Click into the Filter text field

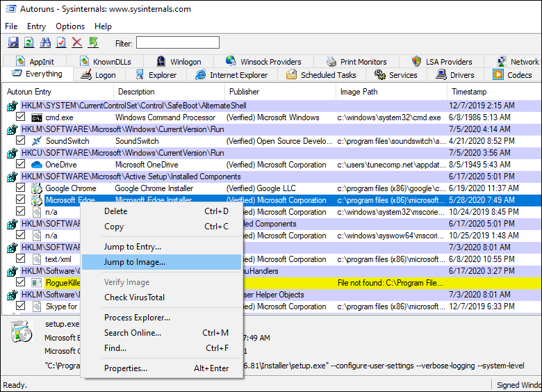pos(178,43)
